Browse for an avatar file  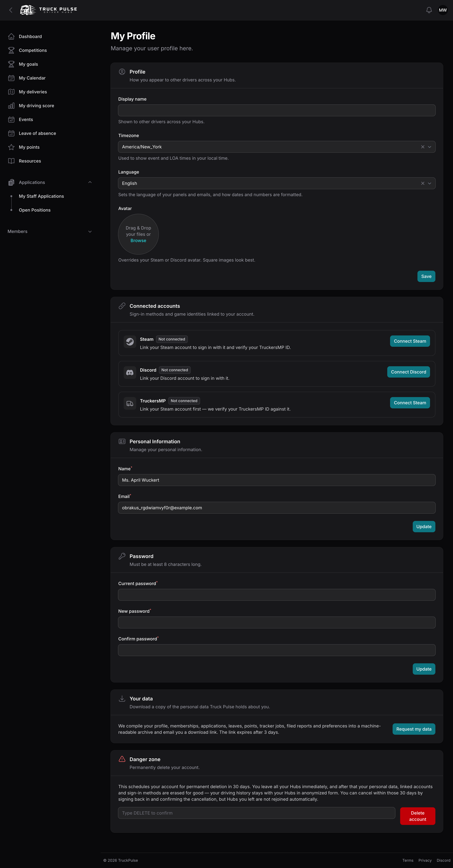pyautogui.click(x=138, y=241)
